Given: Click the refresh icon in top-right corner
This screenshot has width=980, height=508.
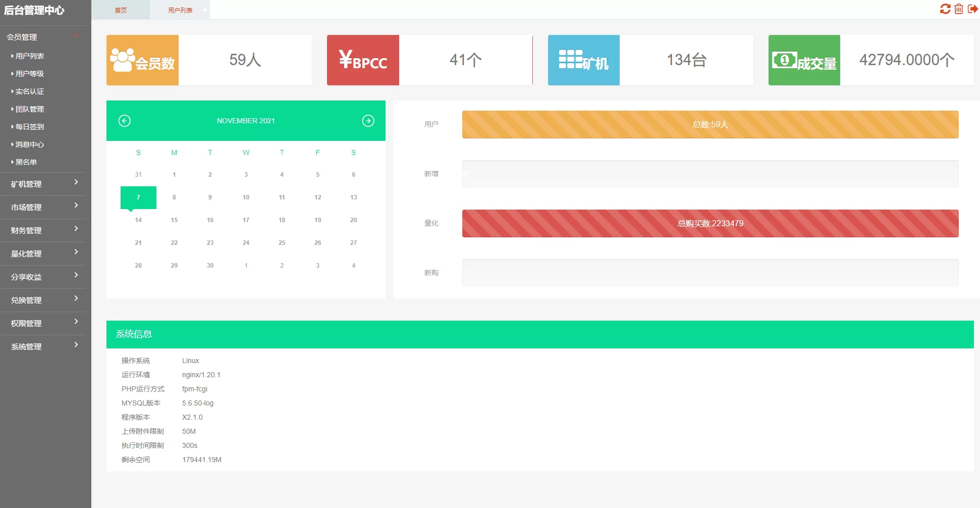Looking at the screenshot, I should tap(945, 9).
